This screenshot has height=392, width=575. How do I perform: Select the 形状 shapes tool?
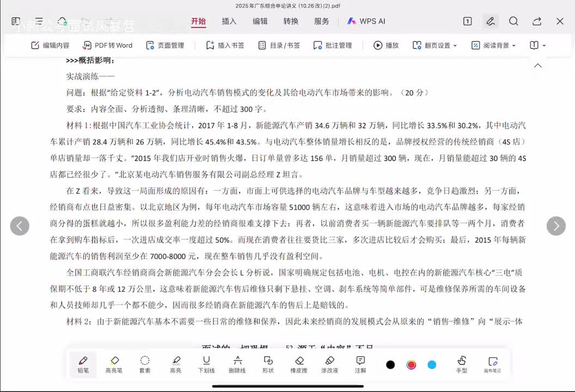tap(268, 364)
